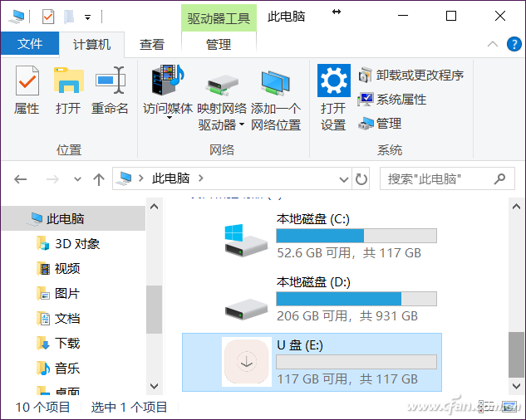Click the U 盘 (E:) label

[x=300, y=345]
